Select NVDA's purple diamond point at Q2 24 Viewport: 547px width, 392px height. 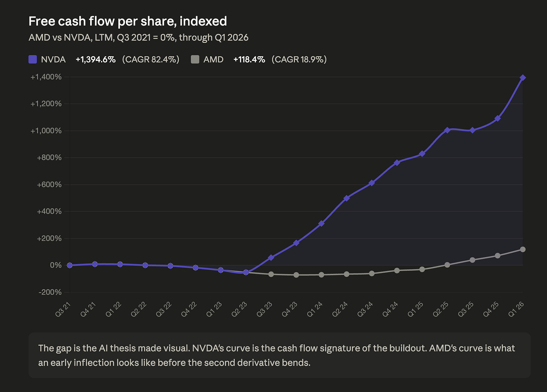click(x=347, y=198)
